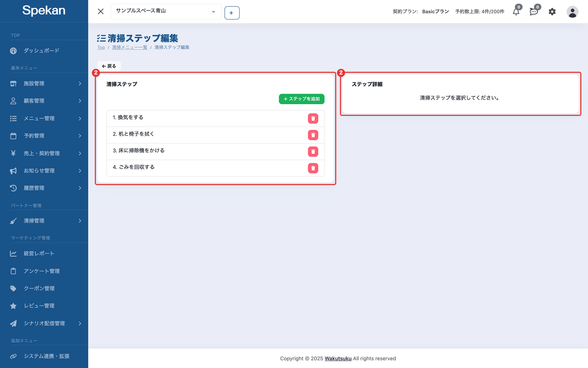The image size is (588, 368).
Task: Open 経営レポート in sidebar
Action: pyautogui.click(x=44, y=254)
